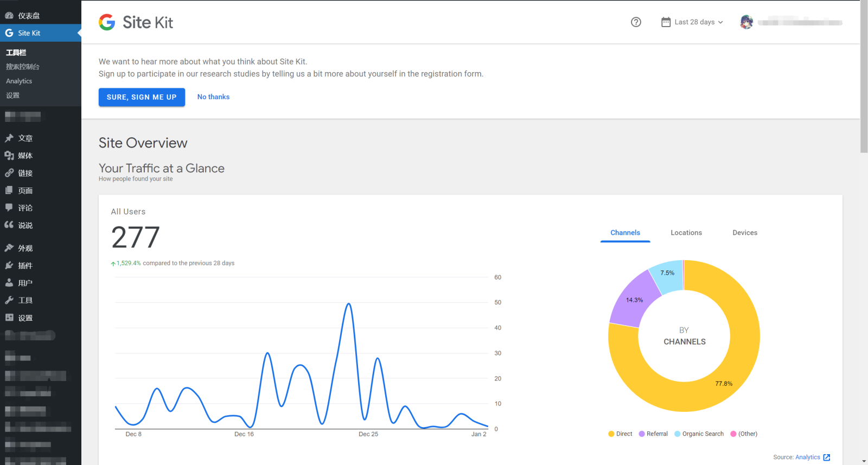This screenshot has height=465, width=868.
Task: Click the user avatar picture in header
Action: click(746, 22)
